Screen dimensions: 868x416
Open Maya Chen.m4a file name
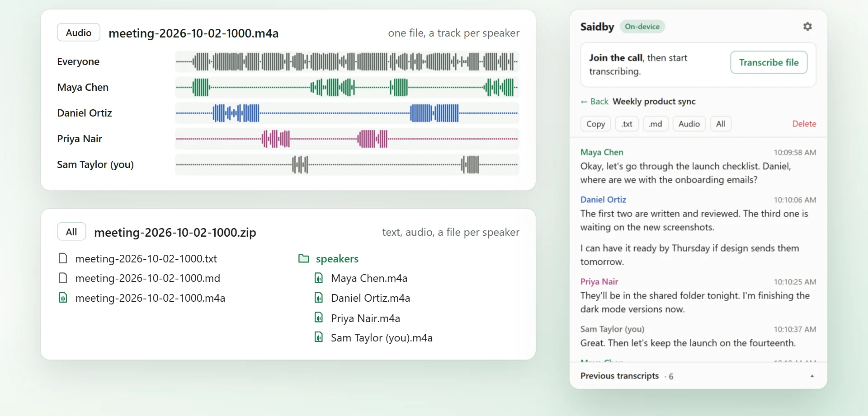[369, 278]
